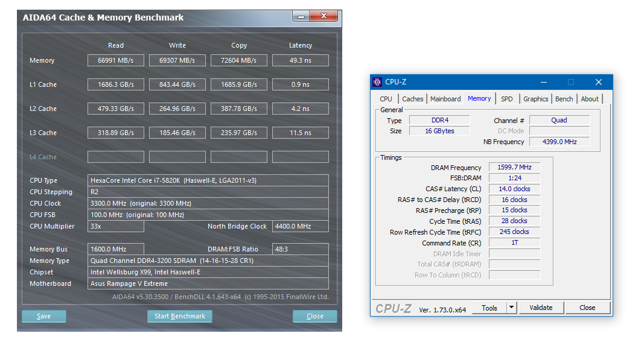Viewport: 644px width, 351px height.
Task: Click the tRCD value 16 clocks
Action: [515, 200]
